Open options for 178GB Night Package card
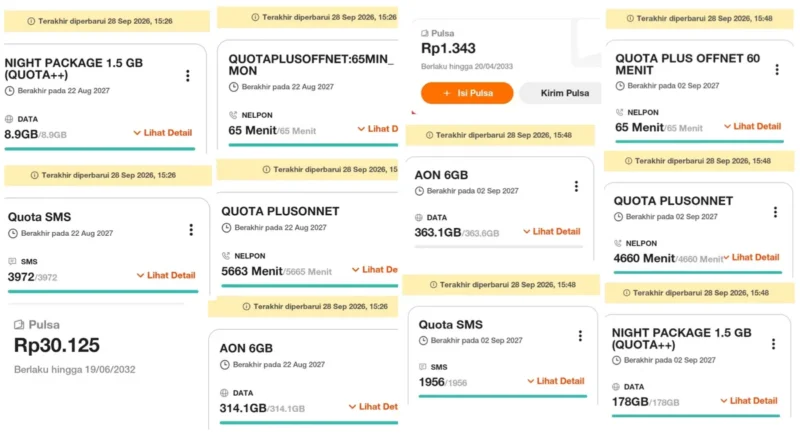The width and height of the screenshot is (800, 445). pyautogui.click(x=773, y=344)
